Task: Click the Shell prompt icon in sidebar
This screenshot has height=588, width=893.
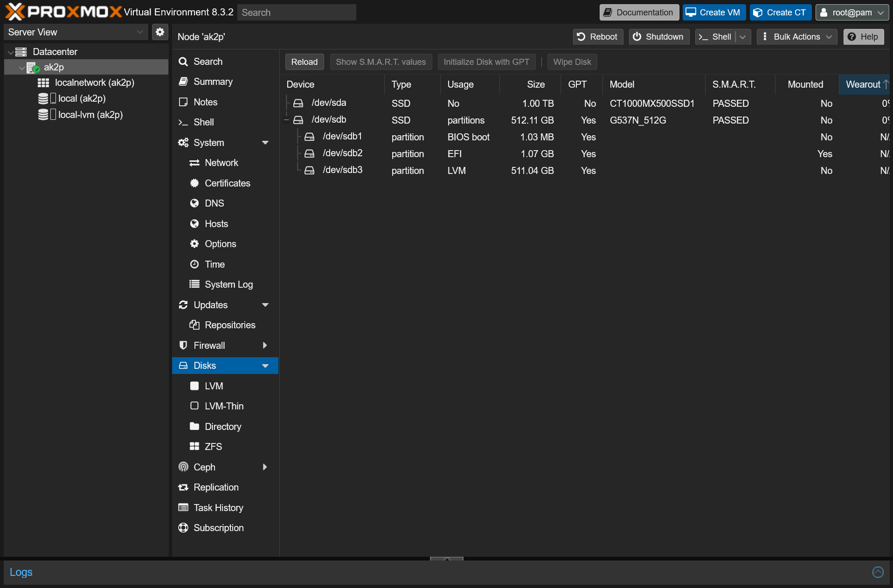Action: (183, 122)
